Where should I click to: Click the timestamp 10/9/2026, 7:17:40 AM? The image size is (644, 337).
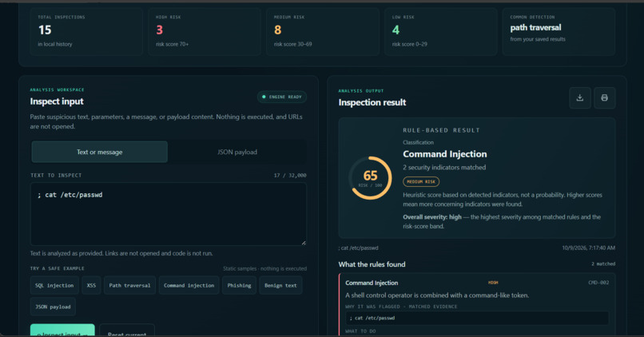tap(589, 248)
